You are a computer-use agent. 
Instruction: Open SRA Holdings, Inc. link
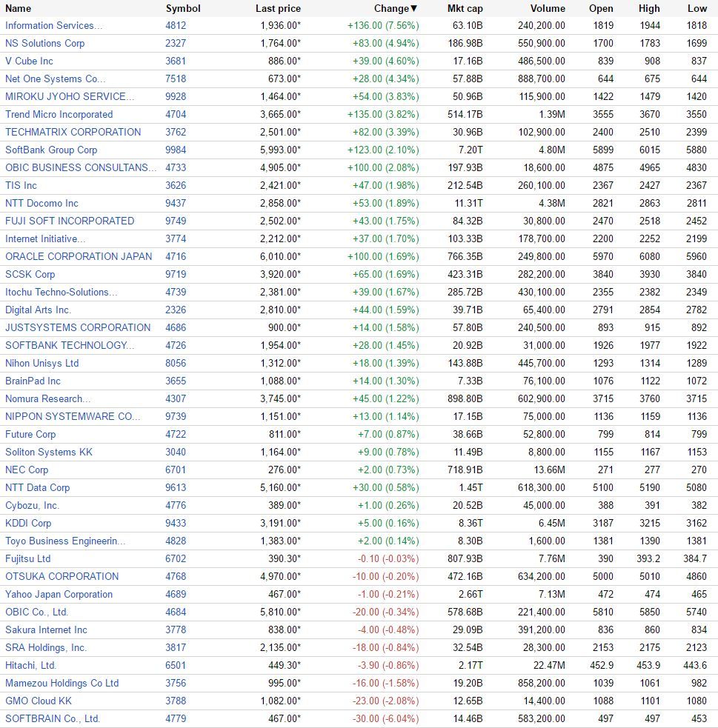(46, 648)
